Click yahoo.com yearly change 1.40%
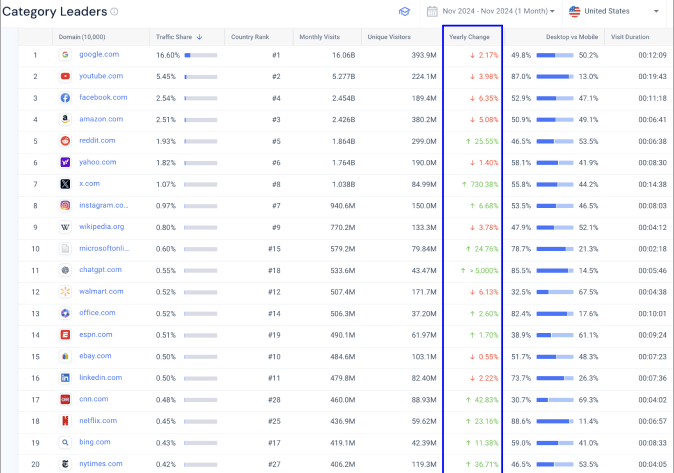Screen dimensions: 674x473 (484, 163)
